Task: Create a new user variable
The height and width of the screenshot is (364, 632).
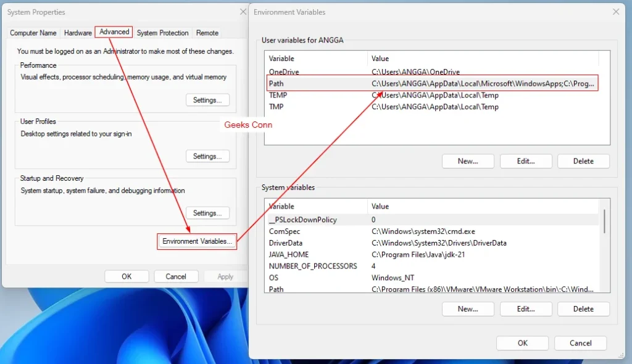Action: (x=468, y=161)
